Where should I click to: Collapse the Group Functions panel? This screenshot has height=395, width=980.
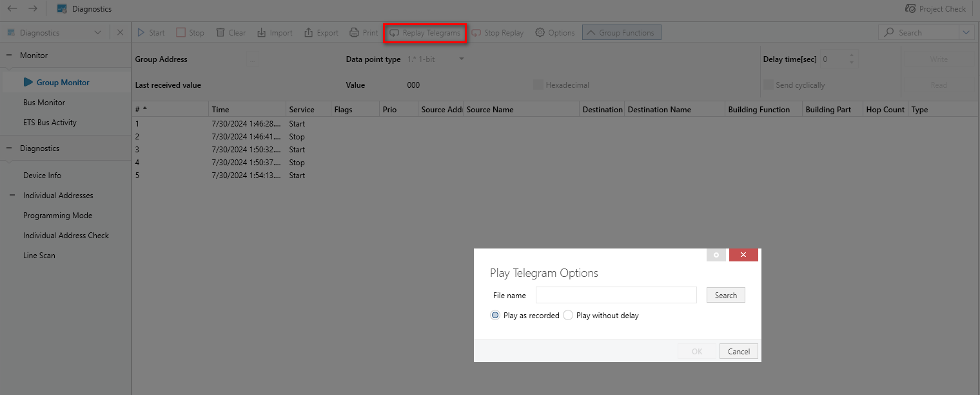pyautogui.click(x=622, y=32)
